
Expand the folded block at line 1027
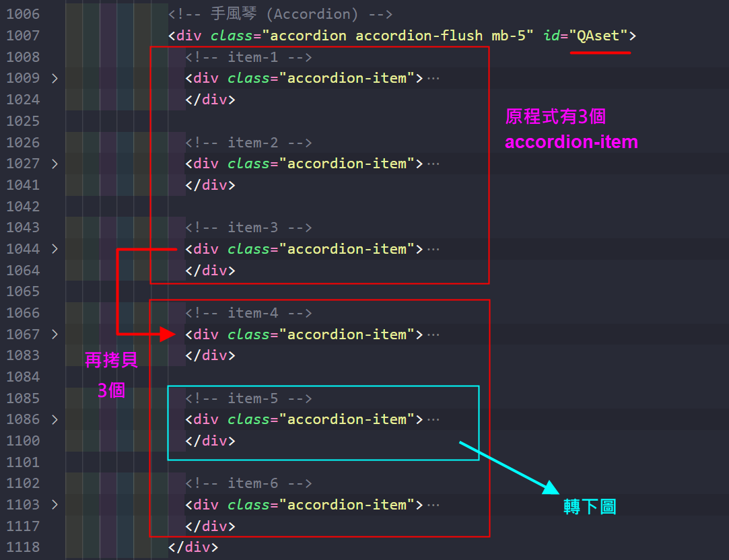click(x=55, y=164)
